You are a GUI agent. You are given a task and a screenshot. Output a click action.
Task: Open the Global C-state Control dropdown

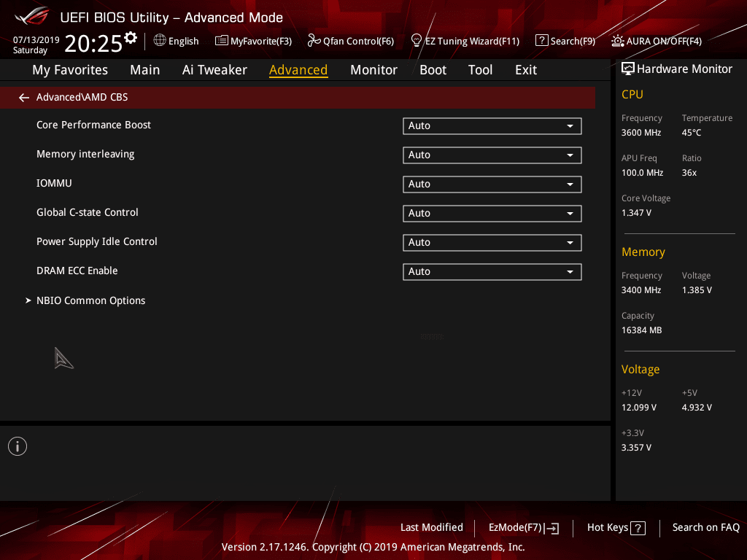click(492, 214)
